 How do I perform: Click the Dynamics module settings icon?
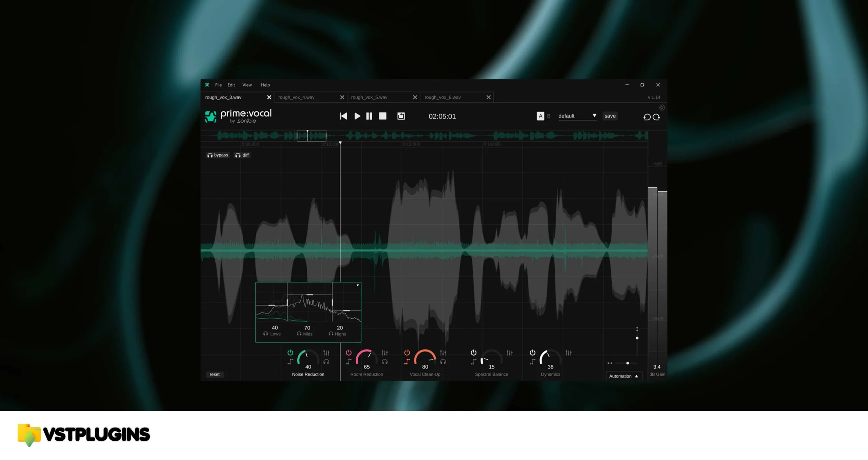(x=569, y=353)
